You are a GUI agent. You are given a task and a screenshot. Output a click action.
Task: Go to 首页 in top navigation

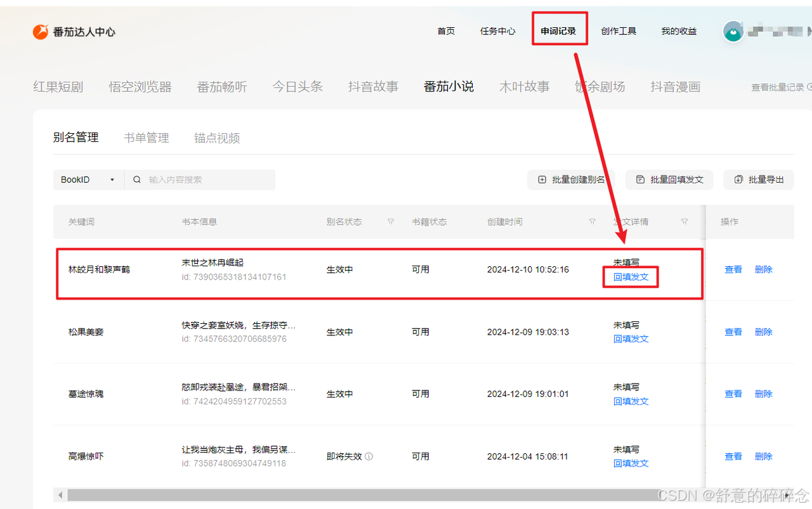point(446,31)
